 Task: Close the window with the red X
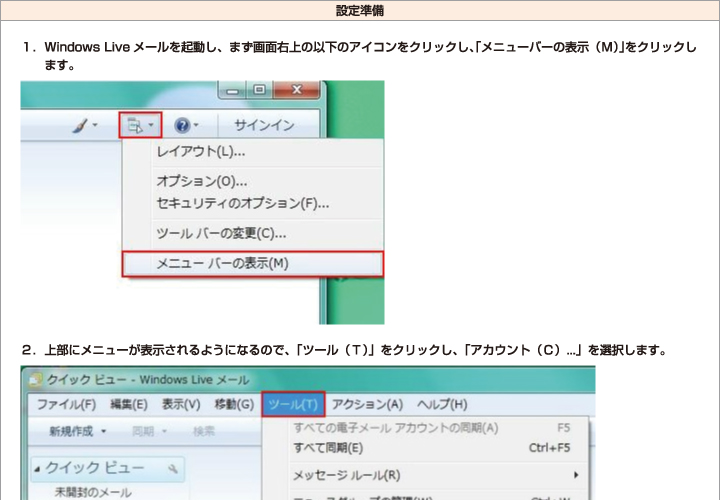297,89
